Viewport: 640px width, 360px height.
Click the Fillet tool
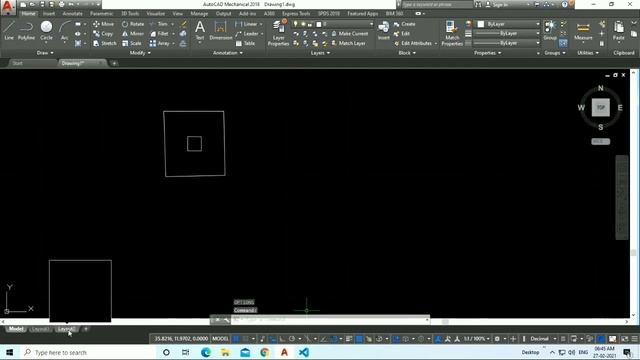(160, 34)
